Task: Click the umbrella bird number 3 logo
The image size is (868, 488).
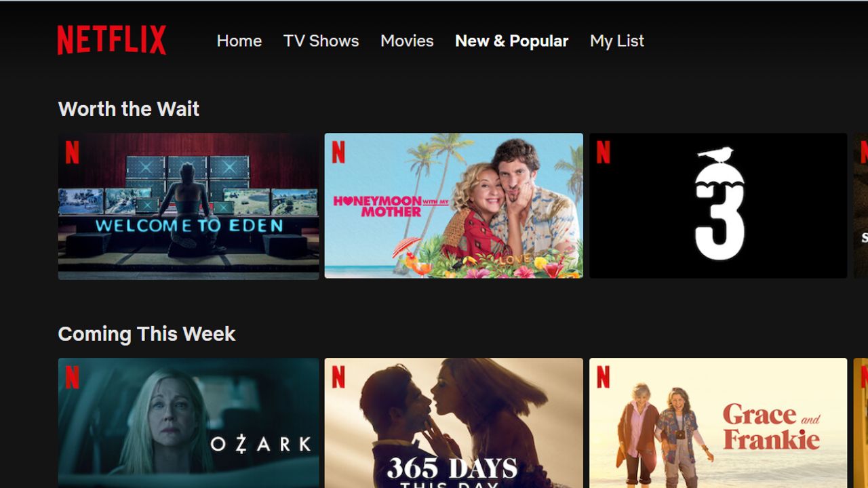Action: (x=719, y=204)
